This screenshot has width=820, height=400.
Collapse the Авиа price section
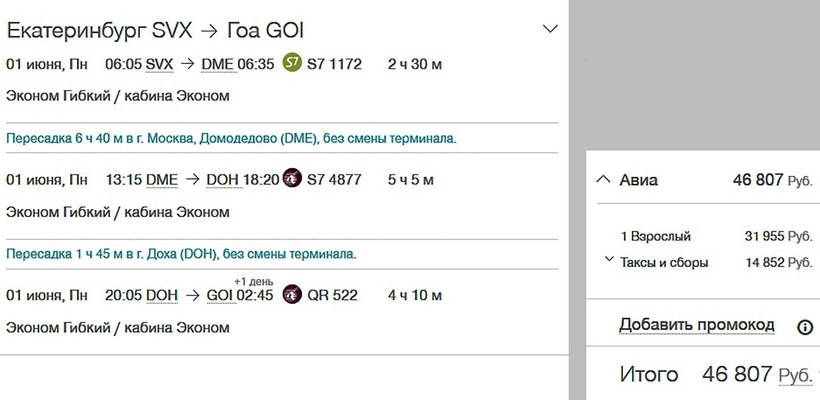click(x=602, y=180)
